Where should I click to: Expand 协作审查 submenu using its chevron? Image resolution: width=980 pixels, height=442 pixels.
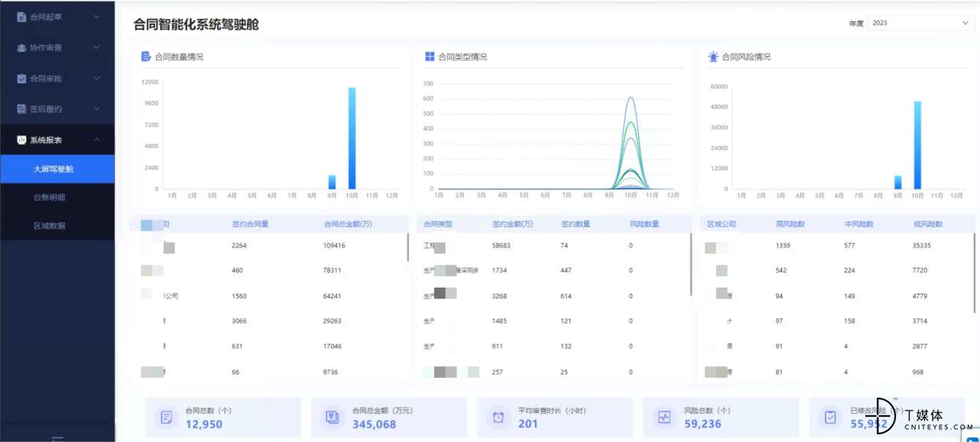click(x=96, y=47)
